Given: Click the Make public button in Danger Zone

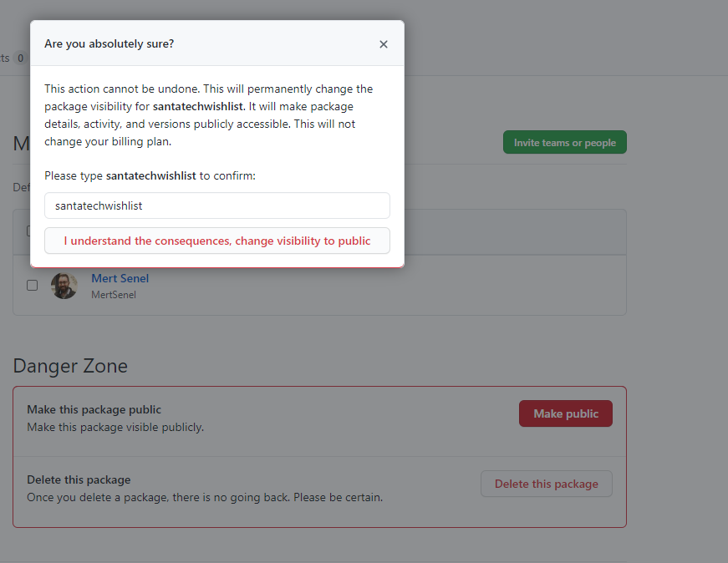Looking at the screenshot, I should coord(566,413).
